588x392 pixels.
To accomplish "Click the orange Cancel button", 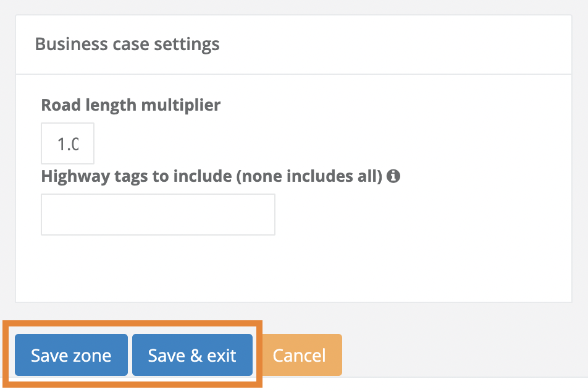I will tap(299, 355).
